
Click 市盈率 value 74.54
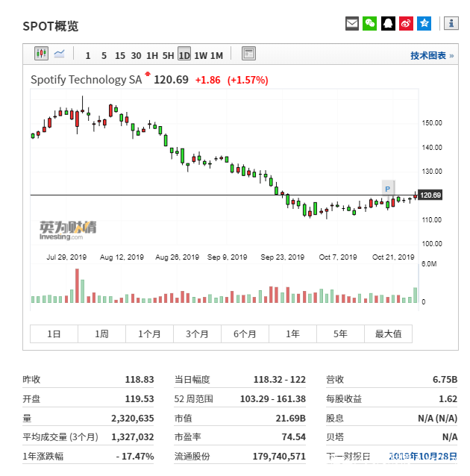294,437
